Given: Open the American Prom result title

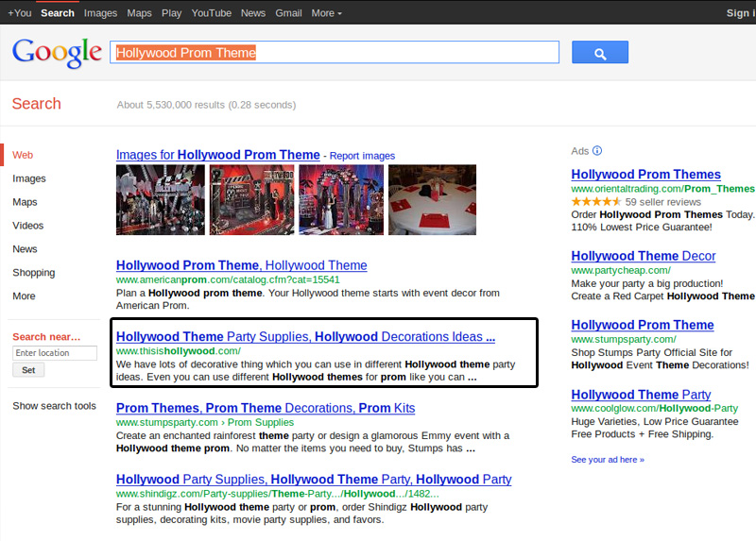Looking at the screenshot, I should (242, 265).
